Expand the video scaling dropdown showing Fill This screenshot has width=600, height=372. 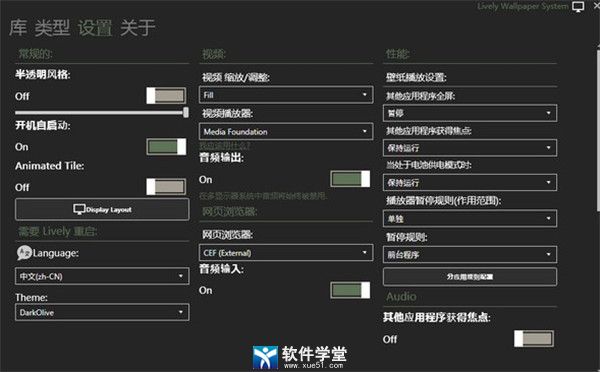pyautogui.click(x=286, y=95)
